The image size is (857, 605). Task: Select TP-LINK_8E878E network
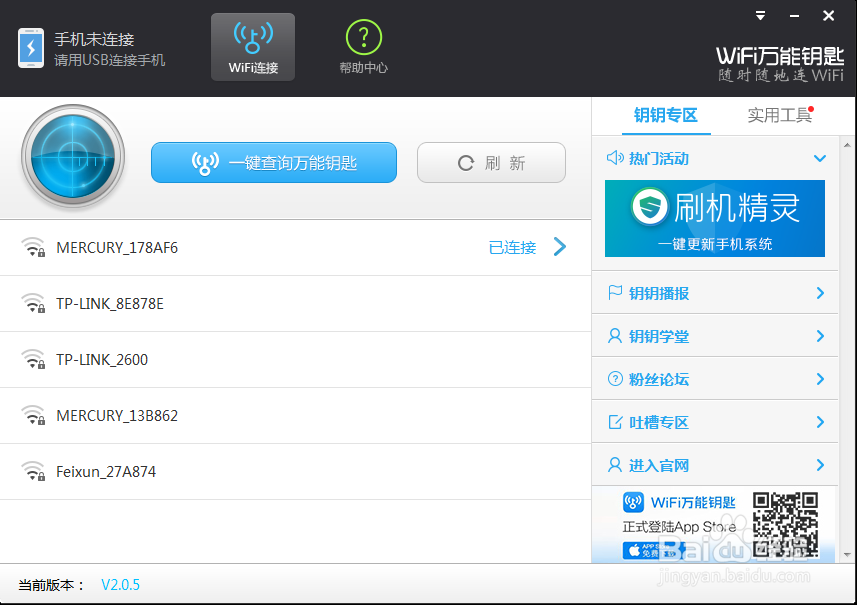(295, 304)
